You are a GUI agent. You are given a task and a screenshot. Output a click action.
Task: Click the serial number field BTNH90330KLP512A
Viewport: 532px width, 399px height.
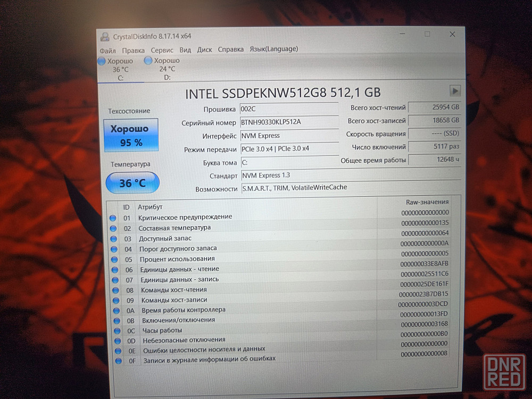pos(289,122)
